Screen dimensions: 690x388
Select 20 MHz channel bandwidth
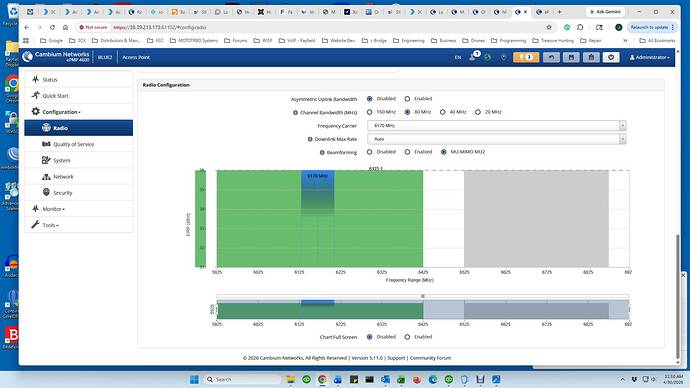(x=478, y=112)
